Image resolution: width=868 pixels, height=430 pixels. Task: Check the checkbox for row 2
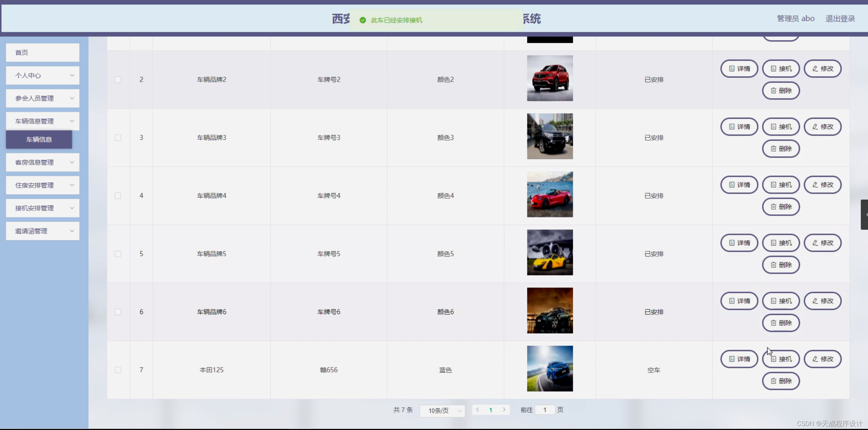coord(118,80)
